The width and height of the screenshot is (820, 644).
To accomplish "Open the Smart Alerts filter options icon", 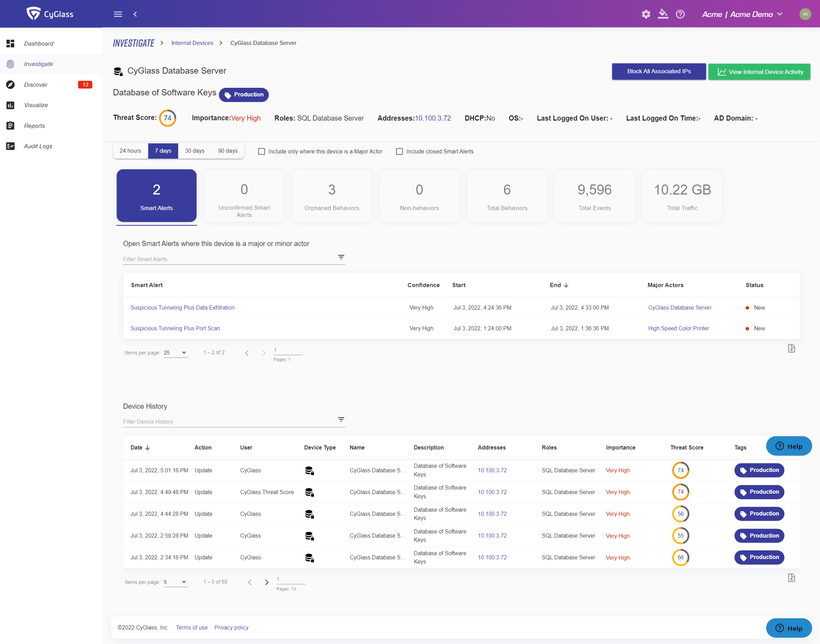I will point(341,257).
